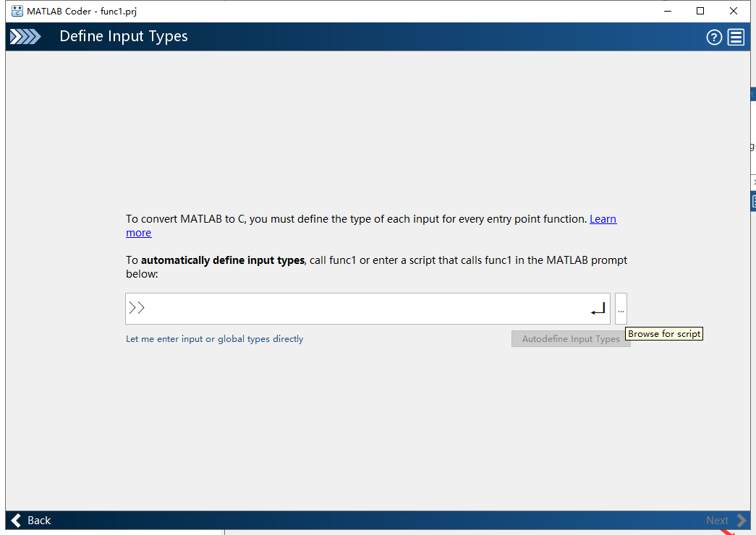Open the workflow steps chevron icon
Image resolution: width=756 pixels, height=535 pixels.
(25, 37)
